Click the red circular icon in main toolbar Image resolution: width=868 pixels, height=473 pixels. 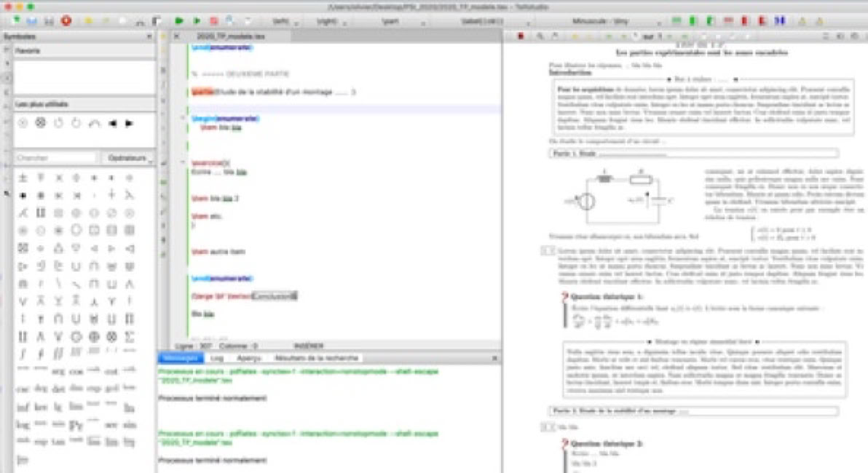click(66, 21)
